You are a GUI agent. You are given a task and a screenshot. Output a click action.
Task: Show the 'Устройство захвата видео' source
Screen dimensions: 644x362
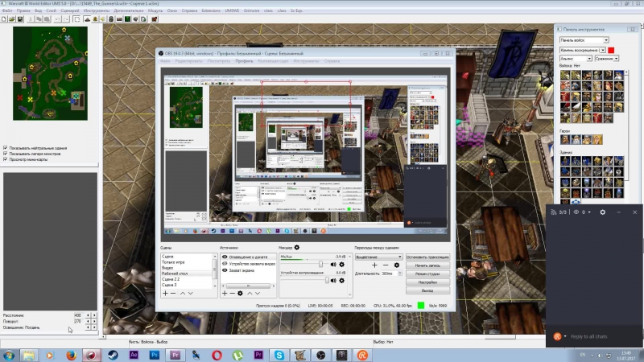coord(225,264)
